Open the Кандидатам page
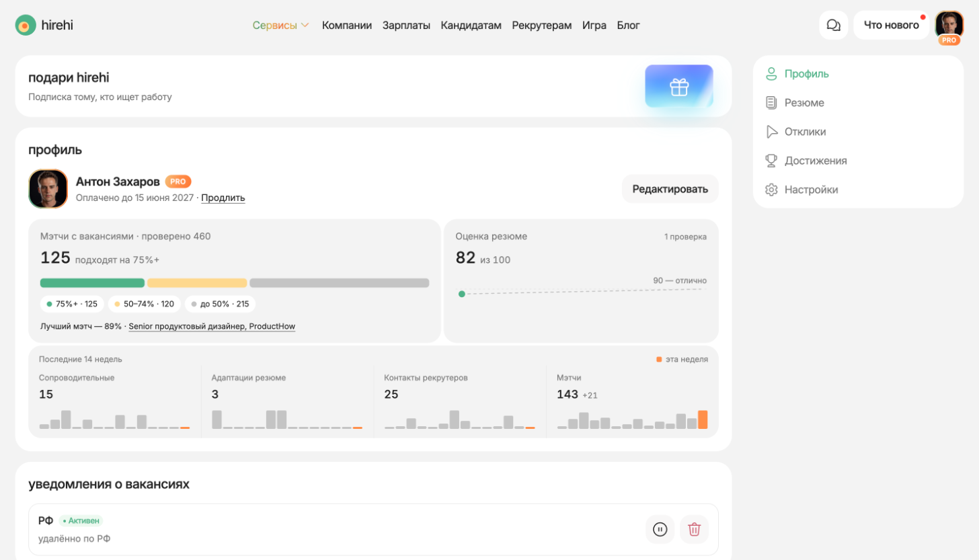 click(471, 26)
